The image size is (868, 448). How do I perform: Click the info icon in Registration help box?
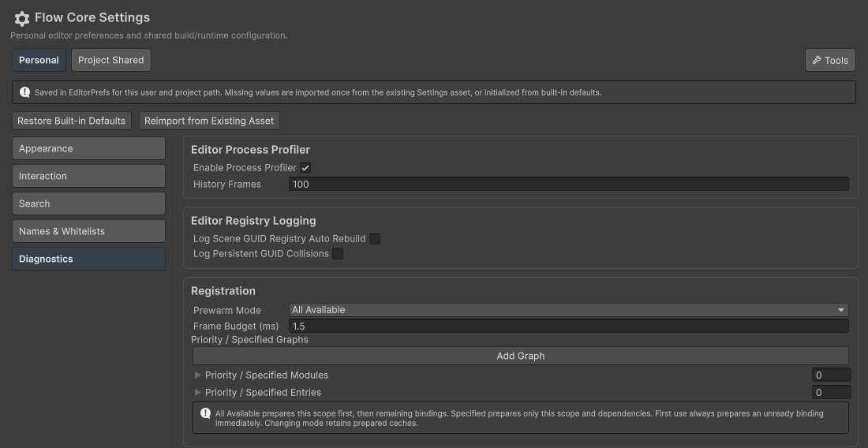[205, 413]
